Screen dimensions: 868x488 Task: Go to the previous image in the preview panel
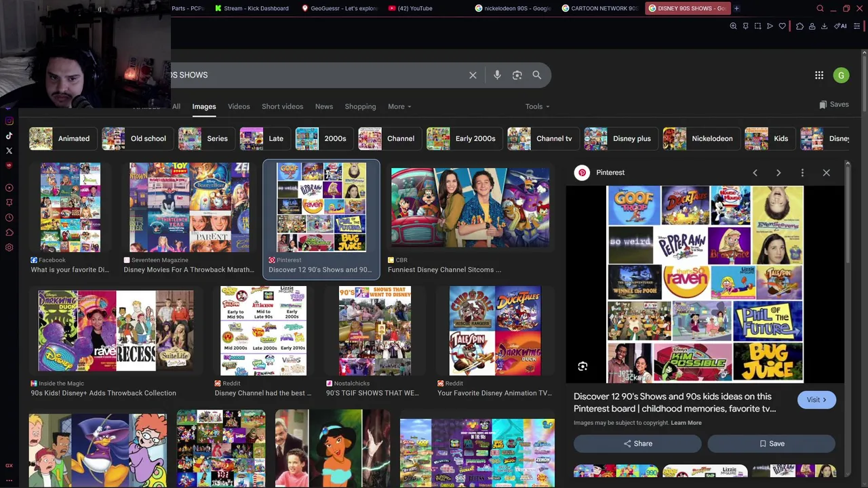[755, 173]
